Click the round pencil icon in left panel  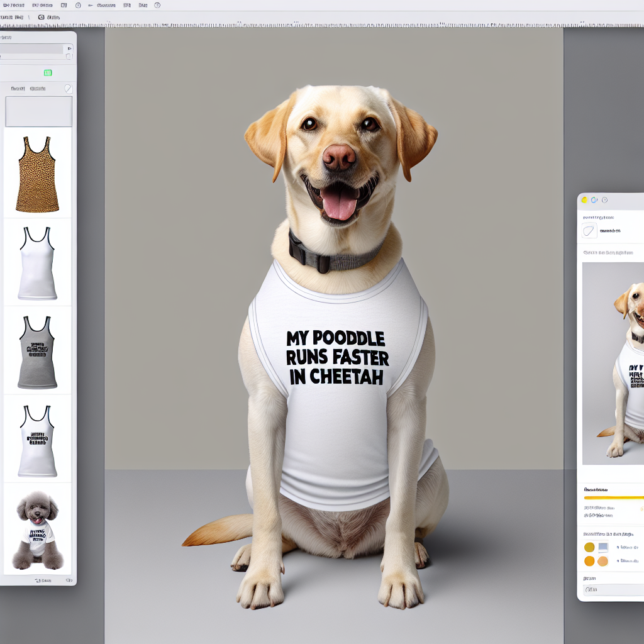point(68,89)
